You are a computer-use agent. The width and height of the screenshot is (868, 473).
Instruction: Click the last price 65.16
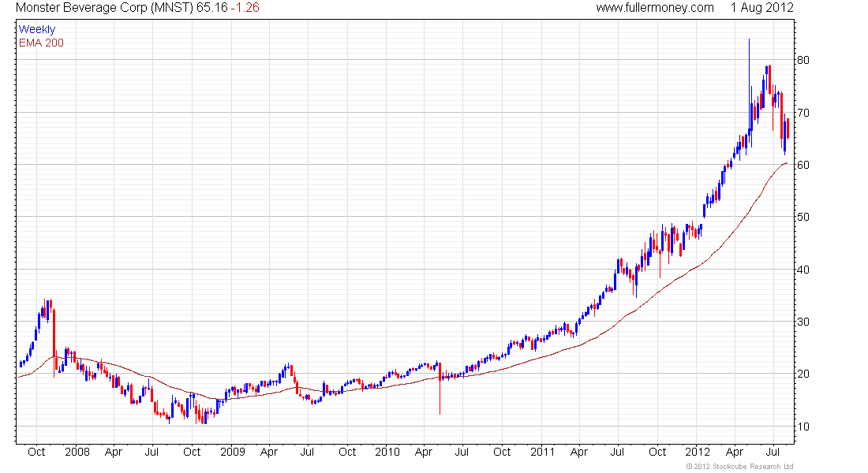211,8
